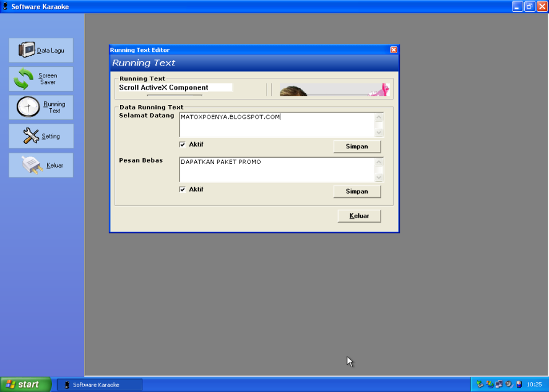Click the scroll-up arrow in Selamat Datang field
The image size is (549, 392).
[x=379, y=117]
